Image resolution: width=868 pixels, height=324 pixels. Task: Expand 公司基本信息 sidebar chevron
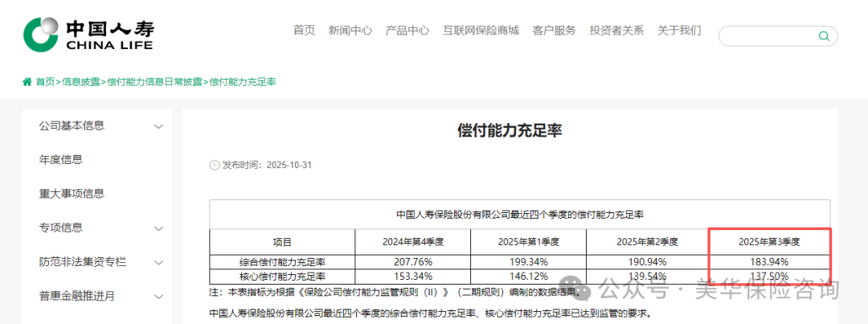[x=158, y=126]
